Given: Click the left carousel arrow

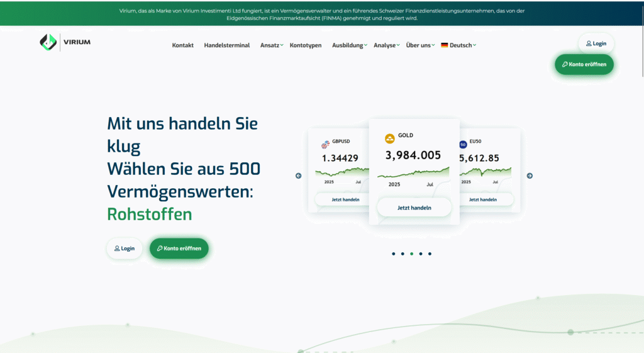Looking at the screenshot, I should (299, 176).
